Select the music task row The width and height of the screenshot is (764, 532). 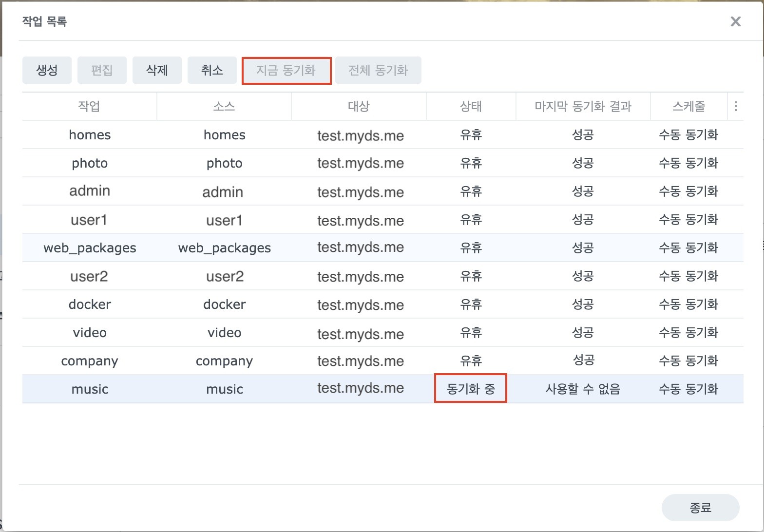90,389
